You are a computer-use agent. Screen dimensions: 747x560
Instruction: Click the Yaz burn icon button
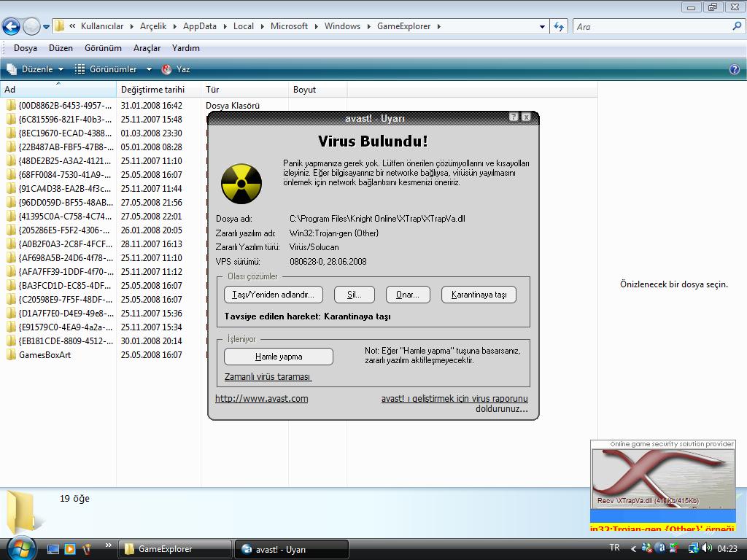[x=177, y=69]
